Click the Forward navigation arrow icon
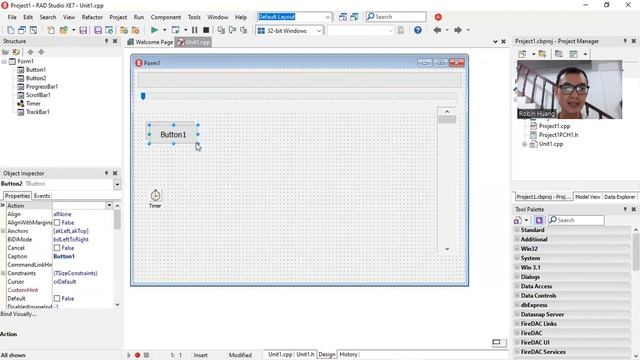Screen dimensions: 640x360 458,30
